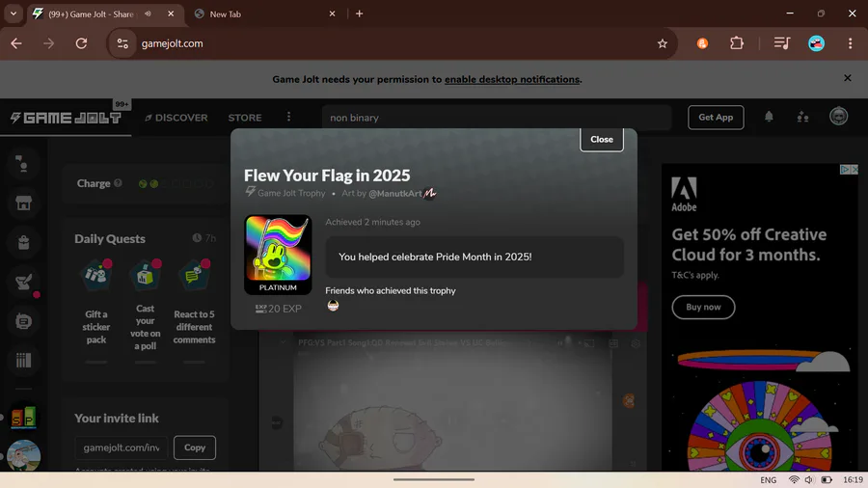Open the ENG language indicator in taskbar
The width and height of the screenshot is (868, 488).
pyautogui.click(x=768, y=479)
